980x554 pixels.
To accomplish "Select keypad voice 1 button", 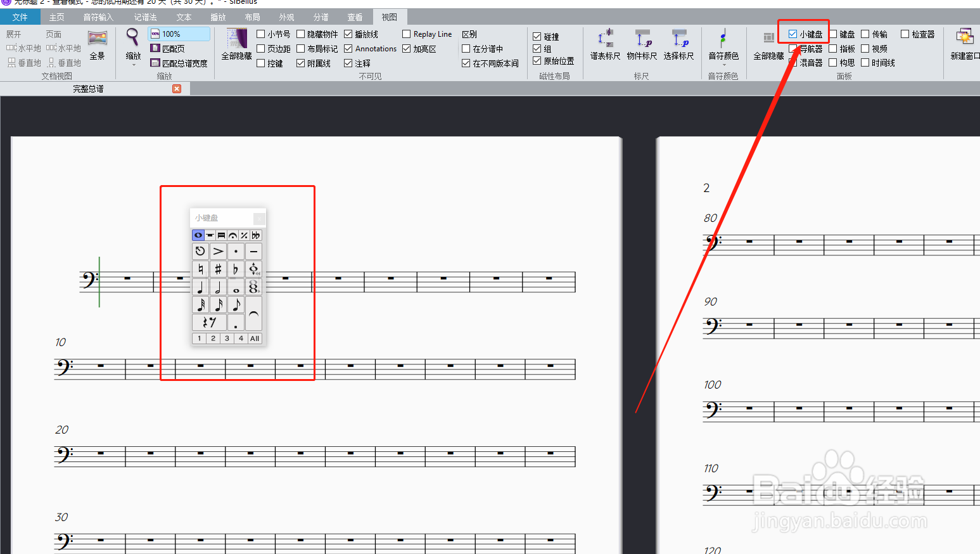I will pyautogui.click(x=200, y=338).
